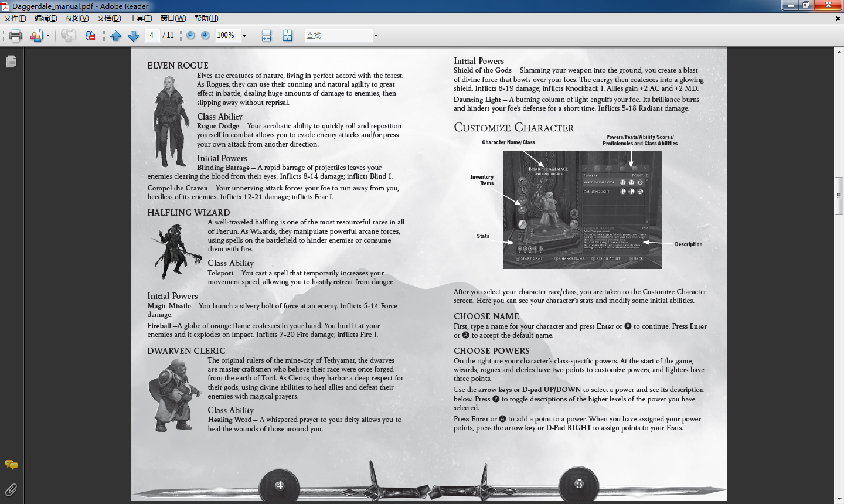Open the 帮助(H) menu

pyautogui.click(x=206, y=18)
